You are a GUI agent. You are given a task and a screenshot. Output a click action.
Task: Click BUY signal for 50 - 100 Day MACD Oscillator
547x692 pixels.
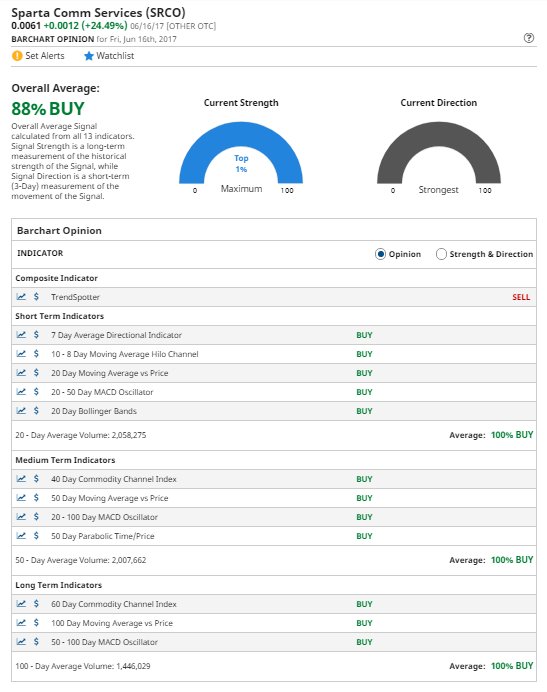click(x=364, y=642)
